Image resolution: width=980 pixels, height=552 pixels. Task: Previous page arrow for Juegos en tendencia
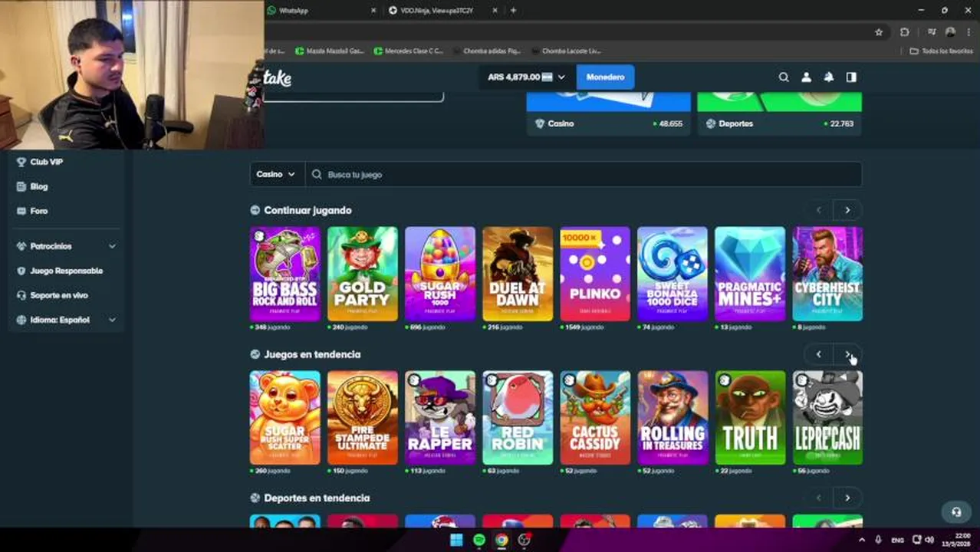tap(818, 354)
